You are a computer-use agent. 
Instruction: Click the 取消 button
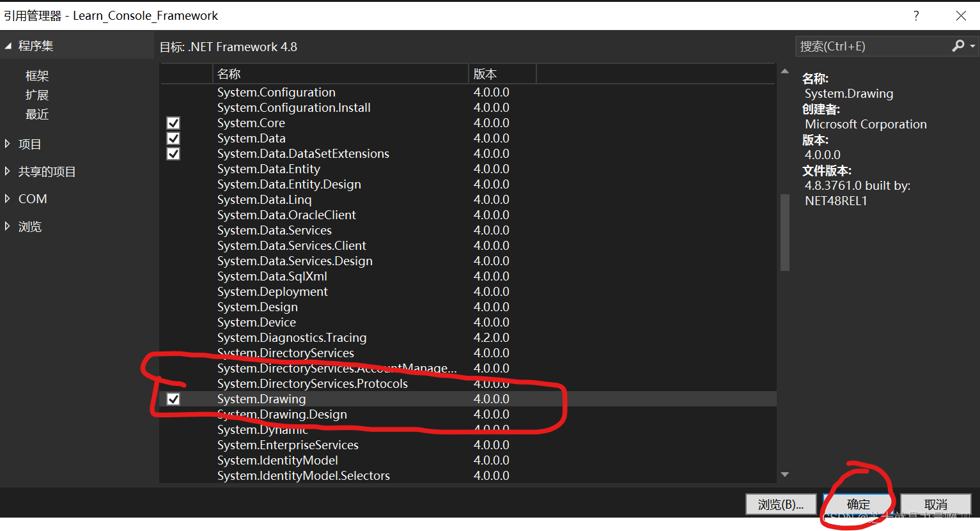pyautogui.click(x=936, y=504)
